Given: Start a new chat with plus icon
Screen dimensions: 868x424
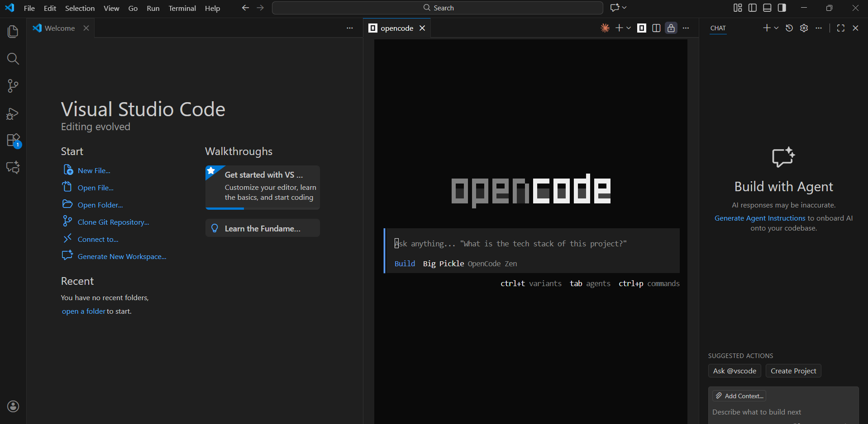Looking at the screenshot, I should point(767,28).
